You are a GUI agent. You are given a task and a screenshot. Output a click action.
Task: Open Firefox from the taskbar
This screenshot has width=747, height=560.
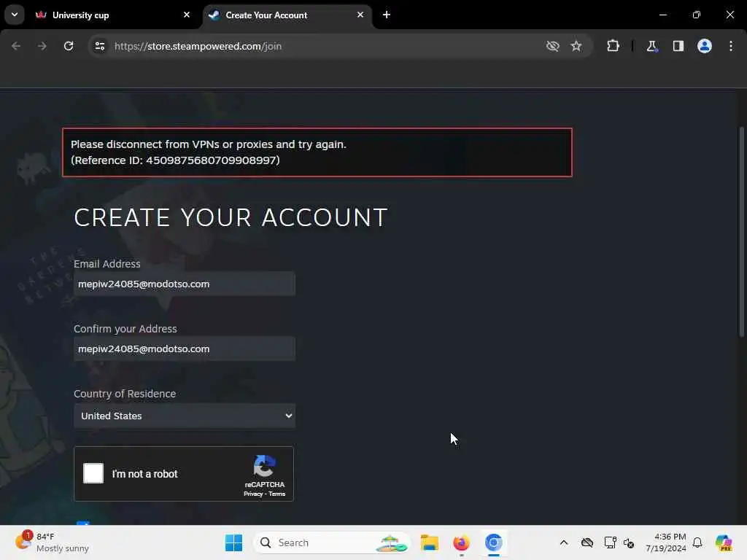click(461, 542)
